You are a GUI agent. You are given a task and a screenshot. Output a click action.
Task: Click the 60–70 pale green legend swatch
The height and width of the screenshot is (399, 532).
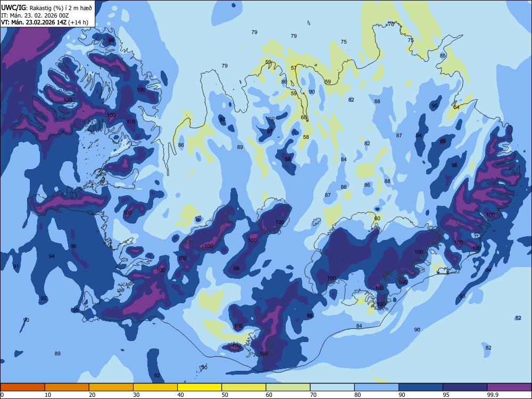[288, 387]
